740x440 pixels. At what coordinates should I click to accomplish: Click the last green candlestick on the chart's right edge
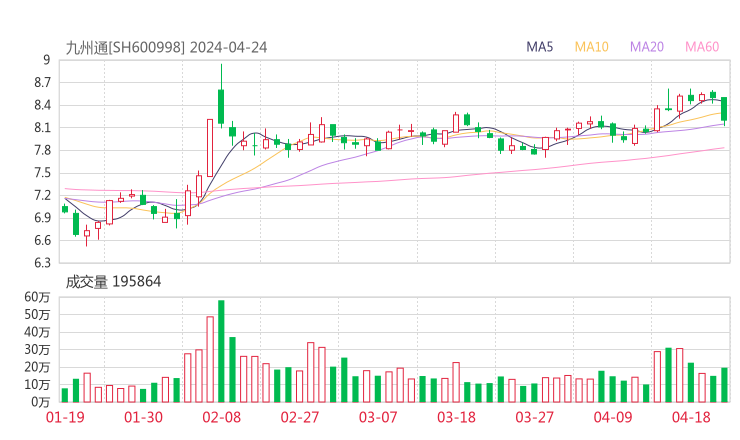(724, 110)
